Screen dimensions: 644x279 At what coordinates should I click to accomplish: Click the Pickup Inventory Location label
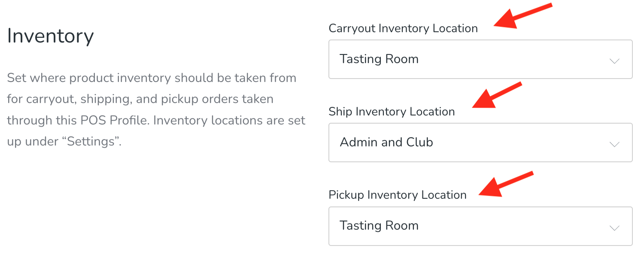(x=397, y=195)
